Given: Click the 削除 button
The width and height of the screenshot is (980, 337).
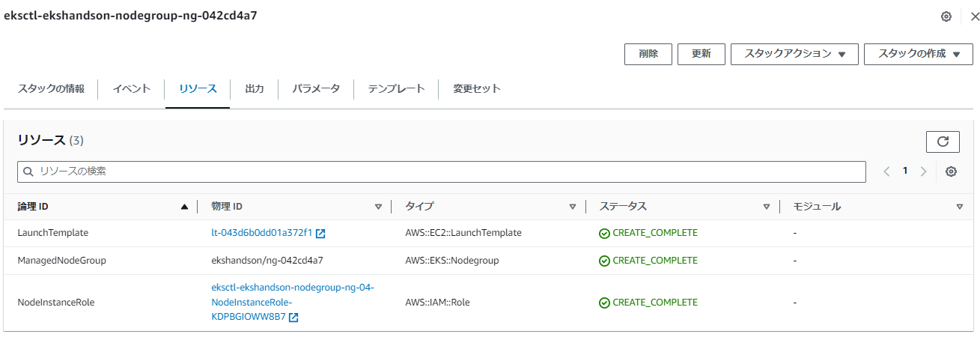Looking at the screenshot, I should pyautogui.click(x=648, y=54).
